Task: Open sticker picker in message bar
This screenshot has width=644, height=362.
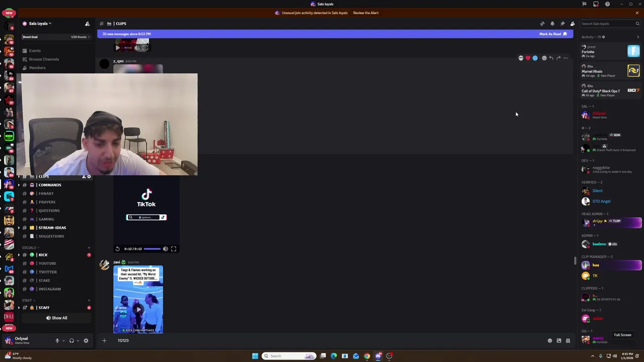Action: (x=559, y=341)
